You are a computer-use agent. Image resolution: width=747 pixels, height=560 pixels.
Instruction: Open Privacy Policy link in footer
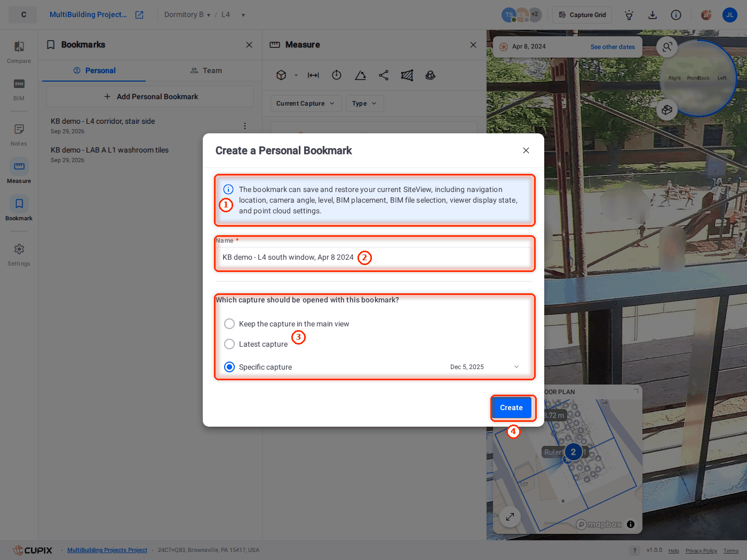701,551
